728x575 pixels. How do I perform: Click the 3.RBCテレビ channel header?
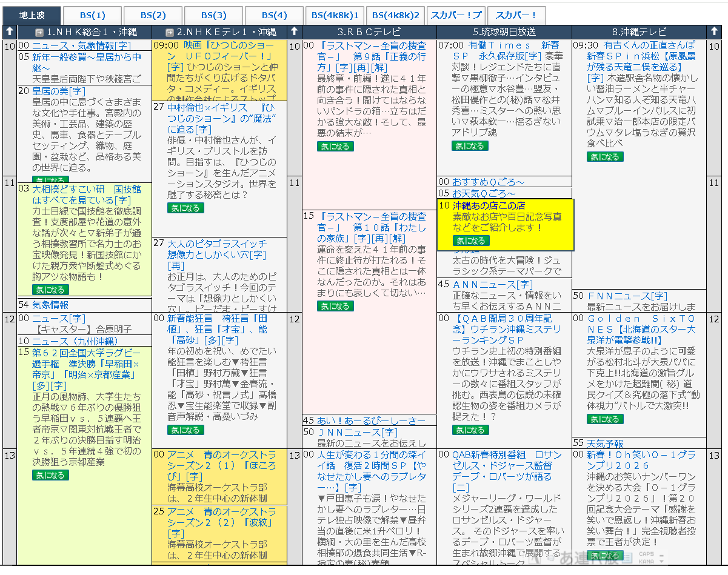click(x=369, y=32)
